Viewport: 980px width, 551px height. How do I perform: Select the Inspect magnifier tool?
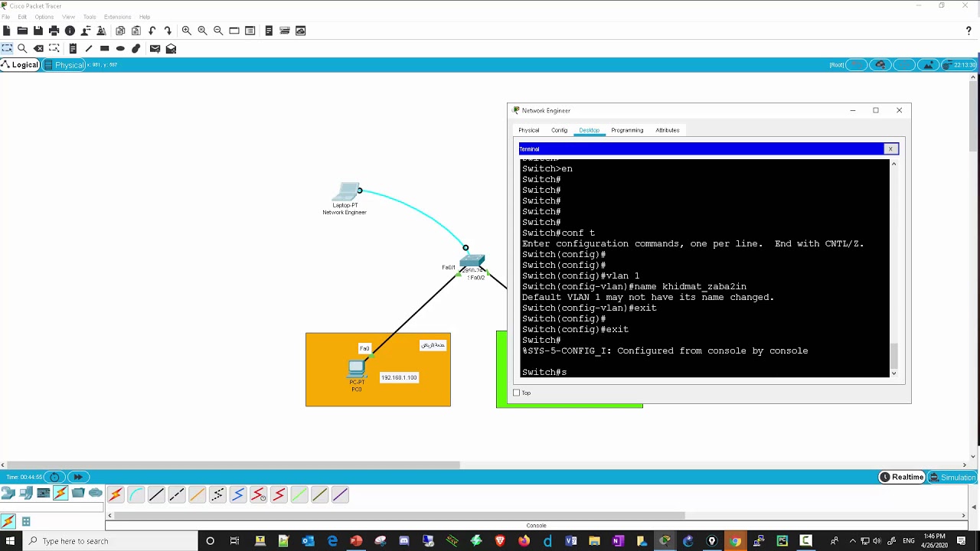tap(22, 48)
